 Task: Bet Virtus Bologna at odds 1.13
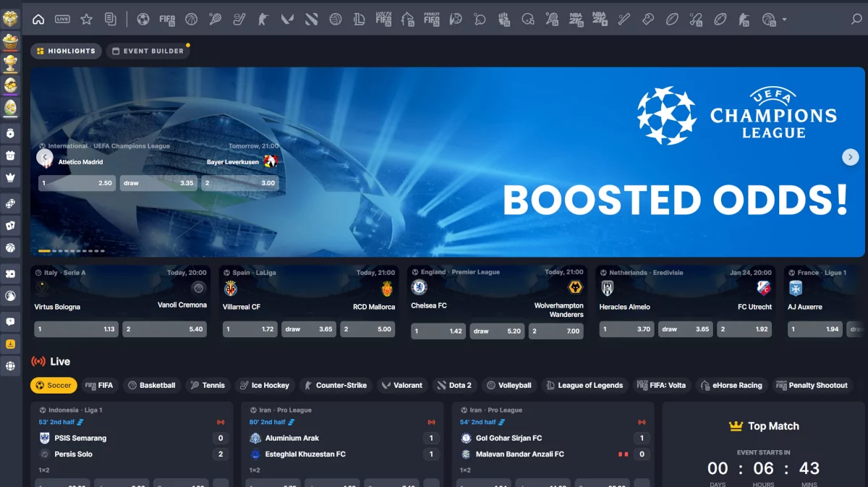77,329
